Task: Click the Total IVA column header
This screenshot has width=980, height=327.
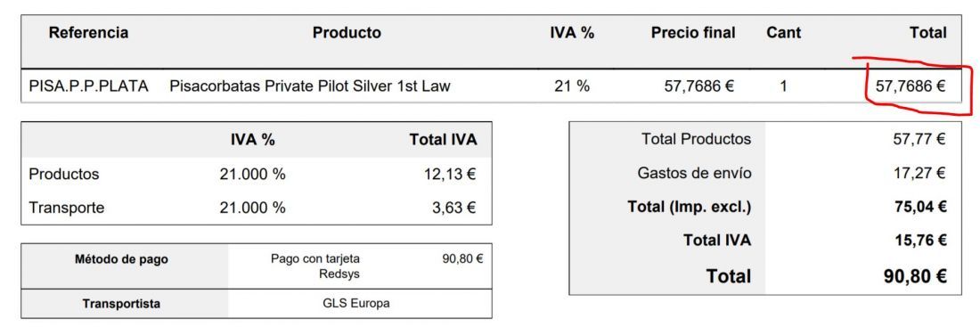Action: pyautogui.click(x=443, y=140)
